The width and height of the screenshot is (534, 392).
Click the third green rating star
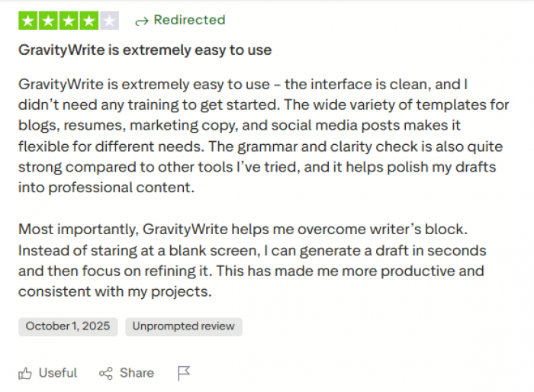pyautogui.click(x=69, y=21)
